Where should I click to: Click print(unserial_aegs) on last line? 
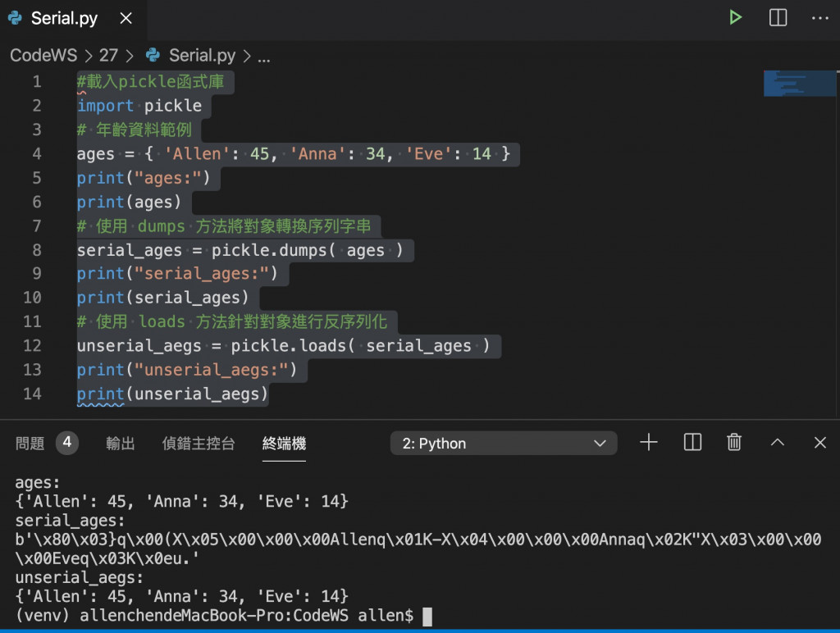coord(172,394)
